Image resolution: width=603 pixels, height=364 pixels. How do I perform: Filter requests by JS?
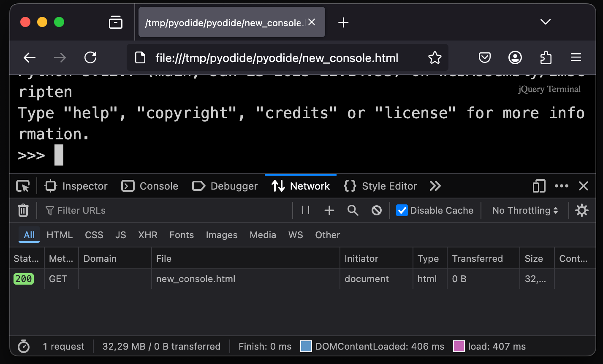pyautogui.click(x=121, y=235)
